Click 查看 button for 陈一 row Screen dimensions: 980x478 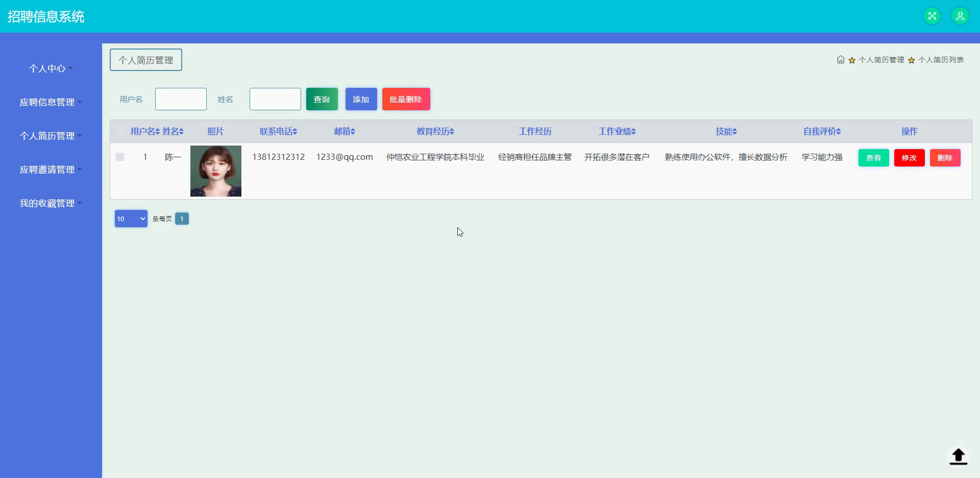pyautogui.click(x=874, y=158)
